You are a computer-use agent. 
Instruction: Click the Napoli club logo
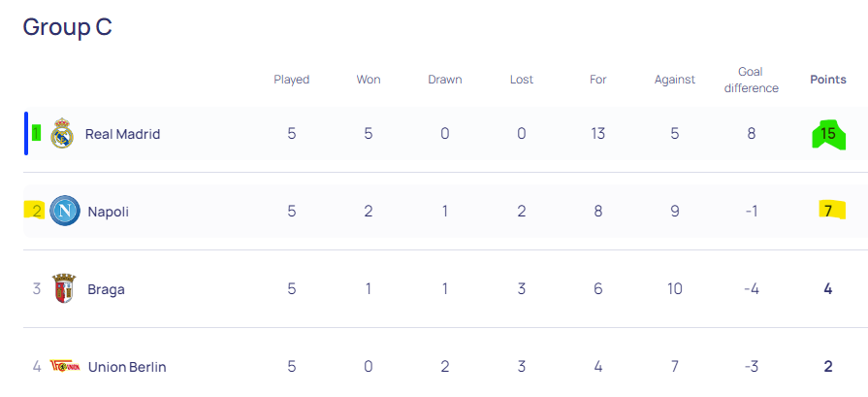click(65, 211)
